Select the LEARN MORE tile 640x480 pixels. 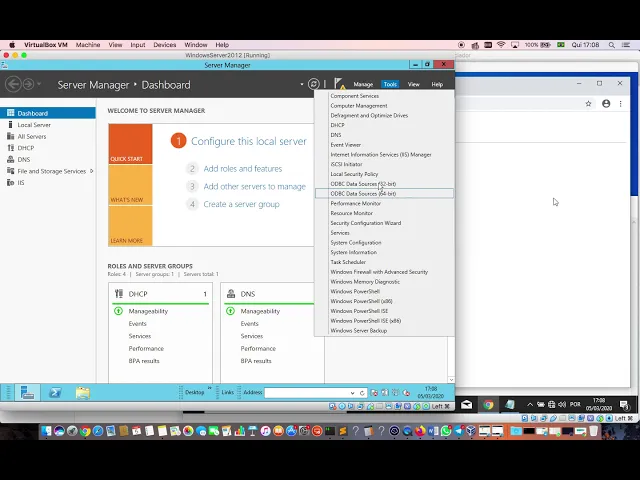pyautogui.click(x=130, y=226)
